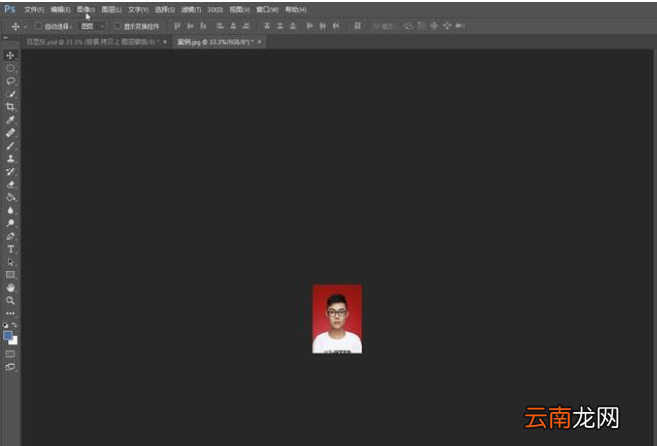This screenshot has height=446, width=657.
Task: Expand the toolbox with the double-arrow
Action: (5, 38)
